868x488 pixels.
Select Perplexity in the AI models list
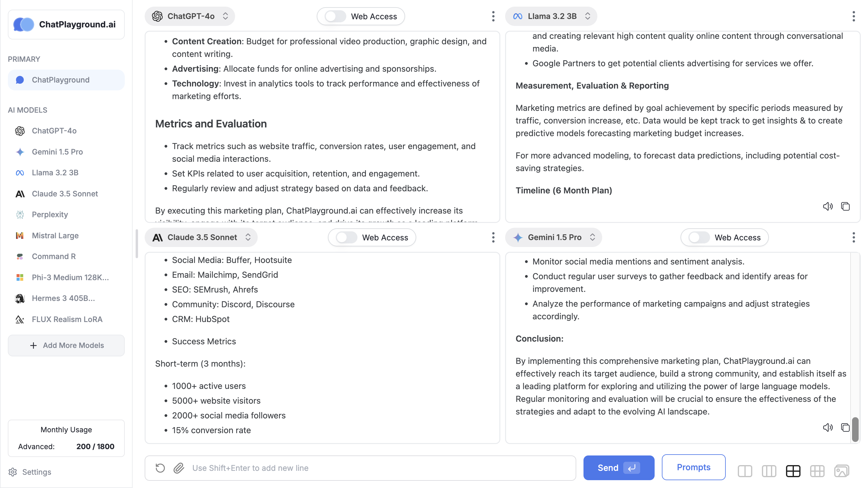pyautogui.click(x=50, y=214)
